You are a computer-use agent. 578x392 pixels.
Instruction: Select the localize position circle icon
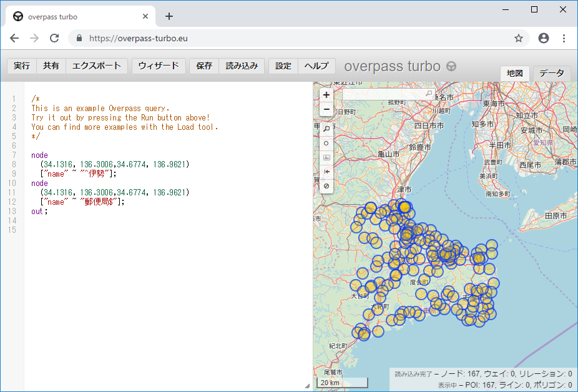click(x=326, y=143)
